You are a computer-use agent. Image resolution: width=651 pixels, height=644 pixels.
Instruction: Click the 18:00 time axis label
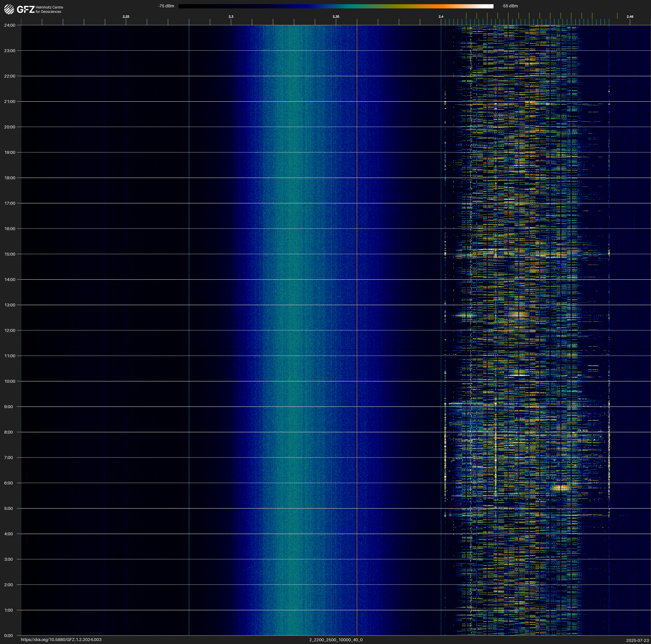point(10,178)
